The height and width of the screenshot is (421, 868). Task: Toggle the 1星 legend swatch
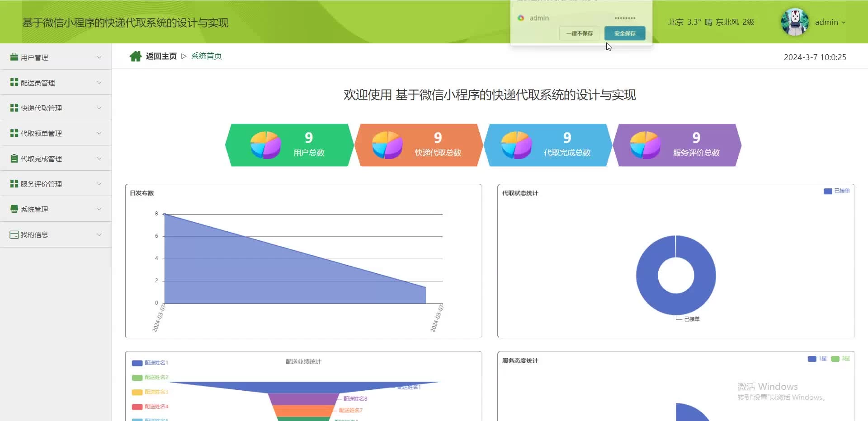pos(812,359)
